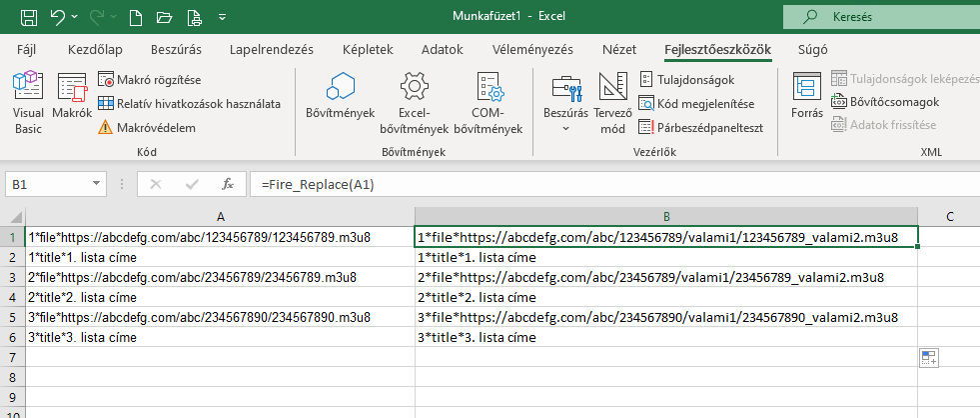
Task: Open Makróvédelem security settings
Action: pos(155,127)
